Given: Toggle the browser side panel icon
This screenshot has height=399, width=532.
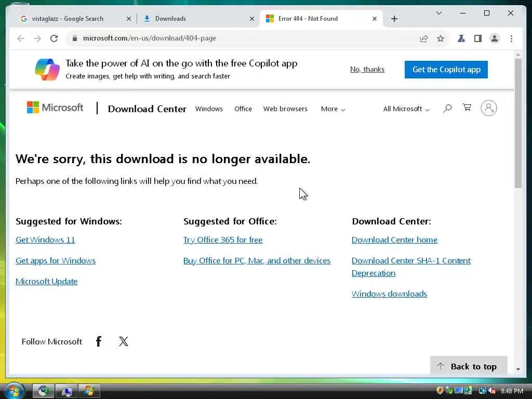Looking at the screenshot, I should click(x=478, y=38).
